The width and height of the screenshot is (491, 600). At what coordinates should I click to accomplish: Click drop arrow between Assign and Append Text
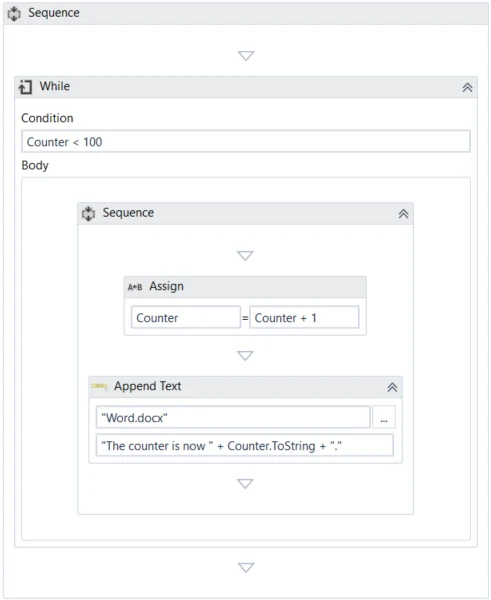click(x=245, y=355)
